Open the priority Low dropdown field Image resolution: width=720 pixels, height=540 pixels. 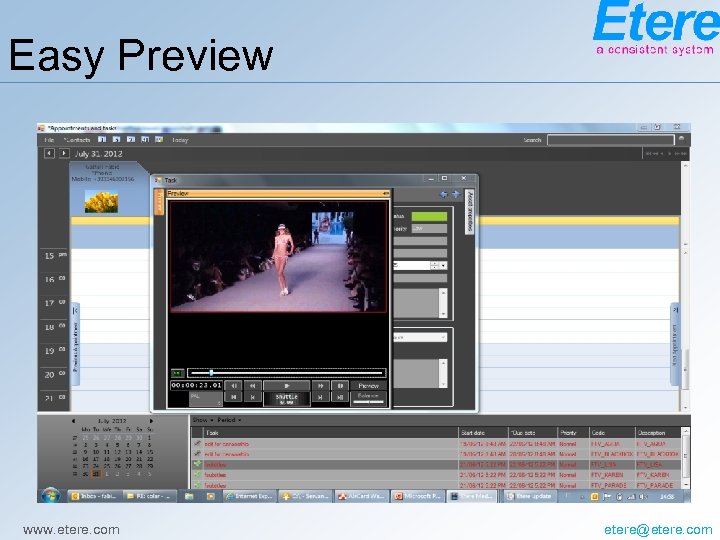pyautogui.click(x=429, y=228)
